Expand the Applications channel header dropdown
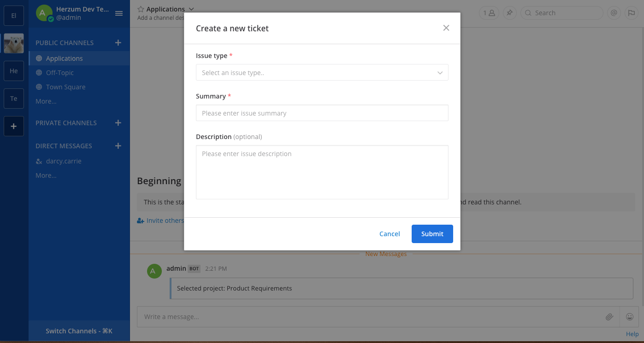This screenshot has width=644, height=343. tap(191, 9)
